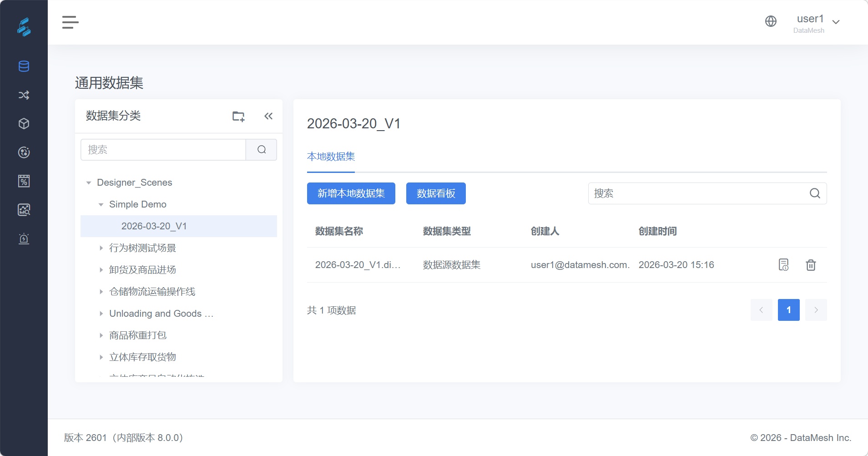Collapse the dataset category panel
868x456 pixels.
(x=268, y=116)
